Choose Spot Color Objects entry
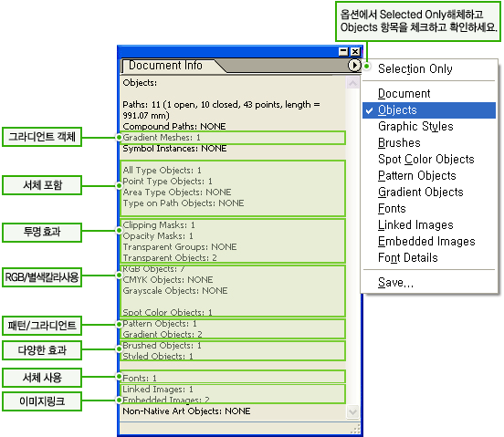504x437 pixels. [x=425, y=160]
